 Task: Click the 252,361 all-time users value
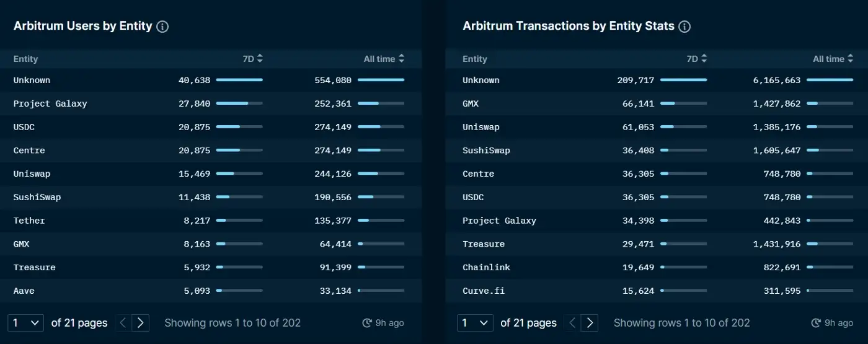(x=333, y=104)
